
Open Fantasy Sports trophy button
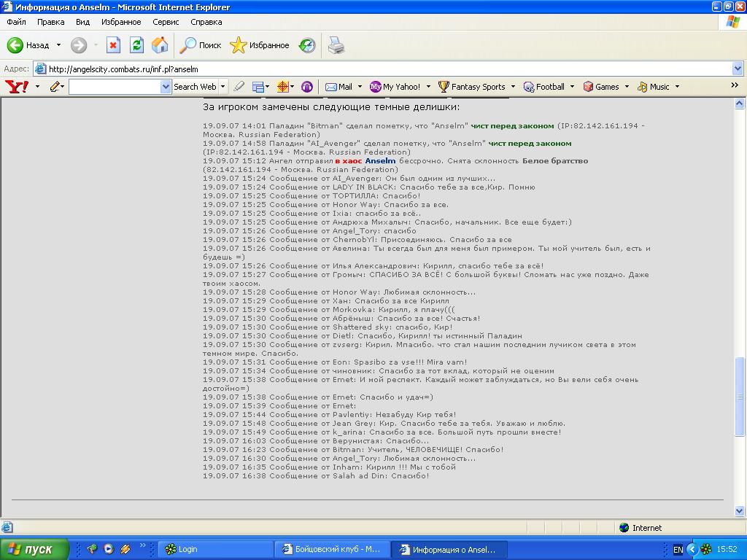click(472, 87)
